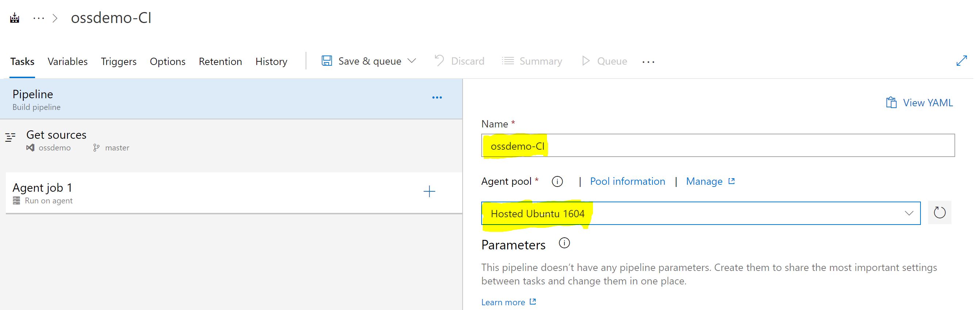Click the pipeline Name input field
The height and width of the screenshot is (310, 980).
tap(717, 146)
